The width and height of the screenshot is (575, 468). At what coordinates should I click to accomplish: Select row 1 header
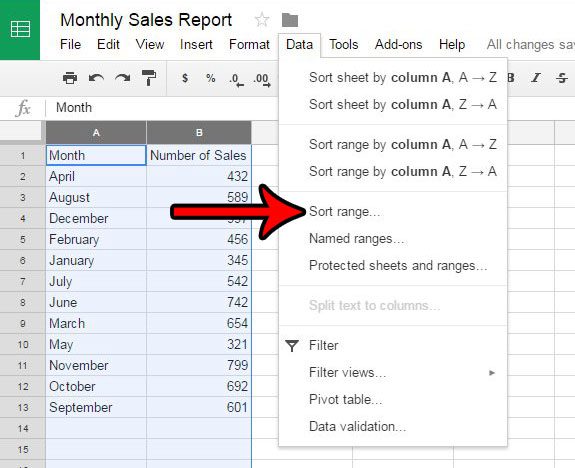point(23,156)
